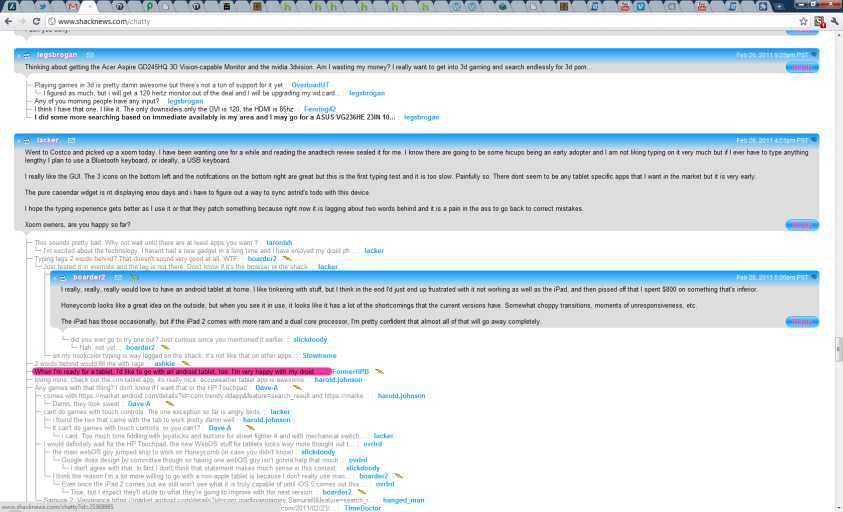Click the tag icon beside Dave-A's 'Any games' reply

coord(297,388)
